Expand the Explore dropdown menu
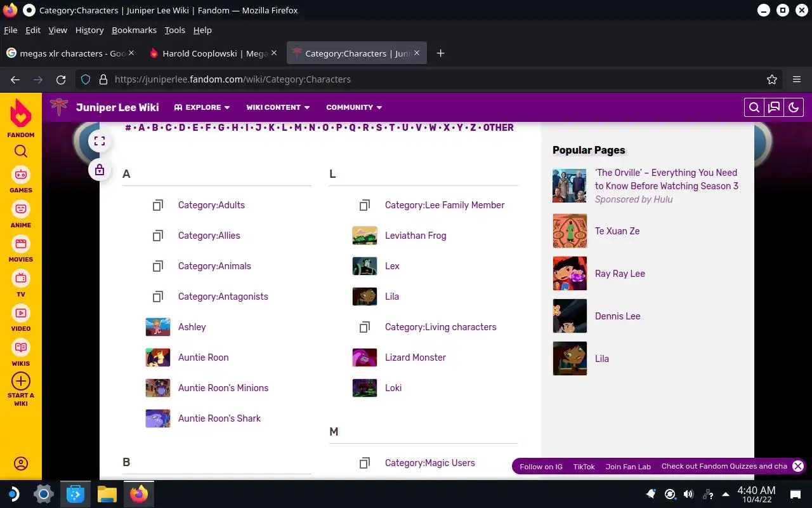The height and width of the screenshot is (508, 812). click(202, 107)
